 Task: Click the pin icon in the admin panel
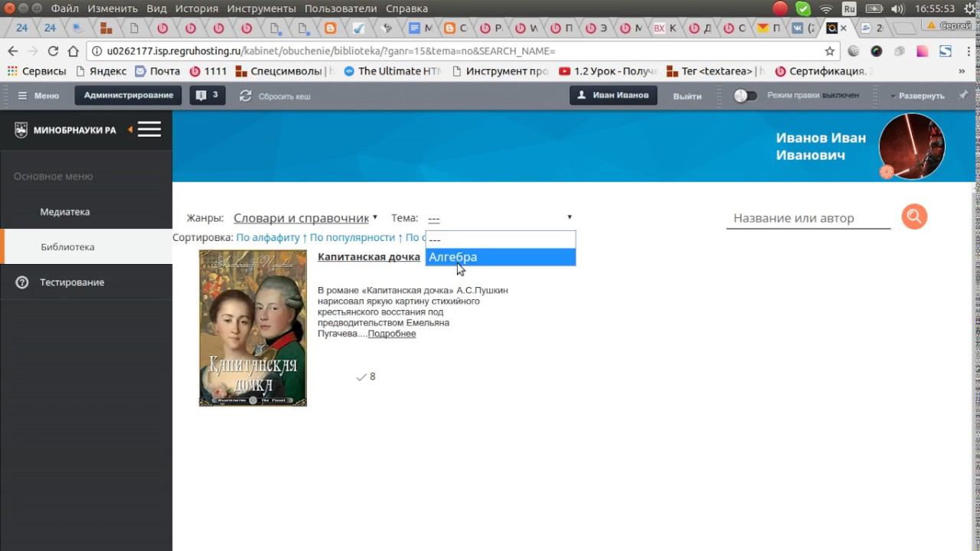pyautogui.click(x=963, y=96)
